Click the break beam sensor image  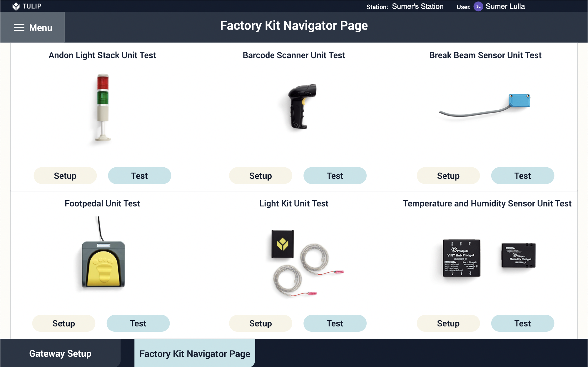tap(485, 105)
